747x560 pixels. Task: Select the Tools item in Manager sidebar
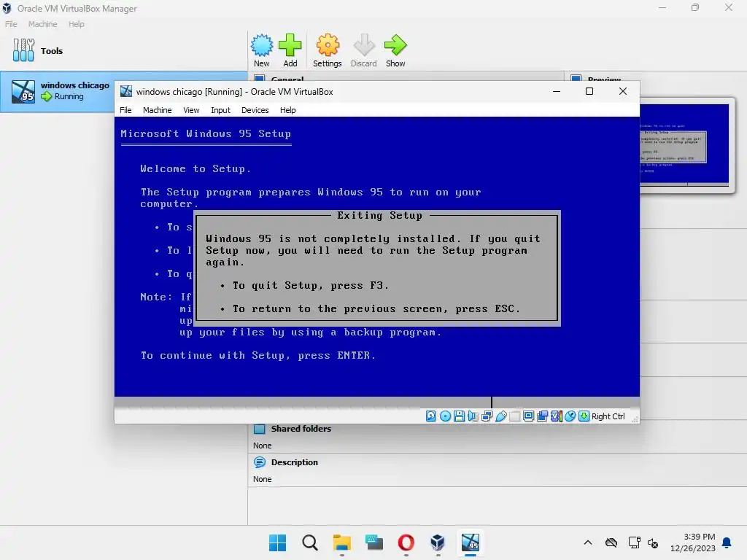click(124, 50)
